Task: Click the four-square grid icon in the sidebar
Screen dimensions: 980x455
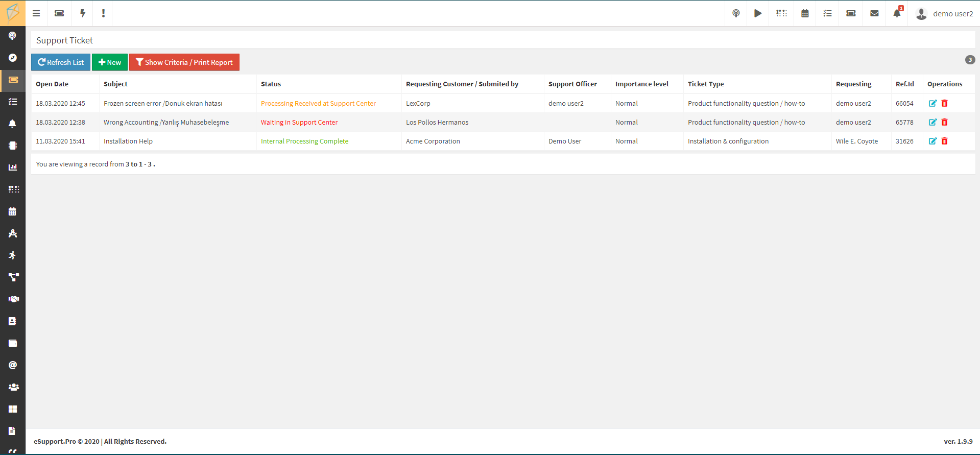Action: click(13, 409)
